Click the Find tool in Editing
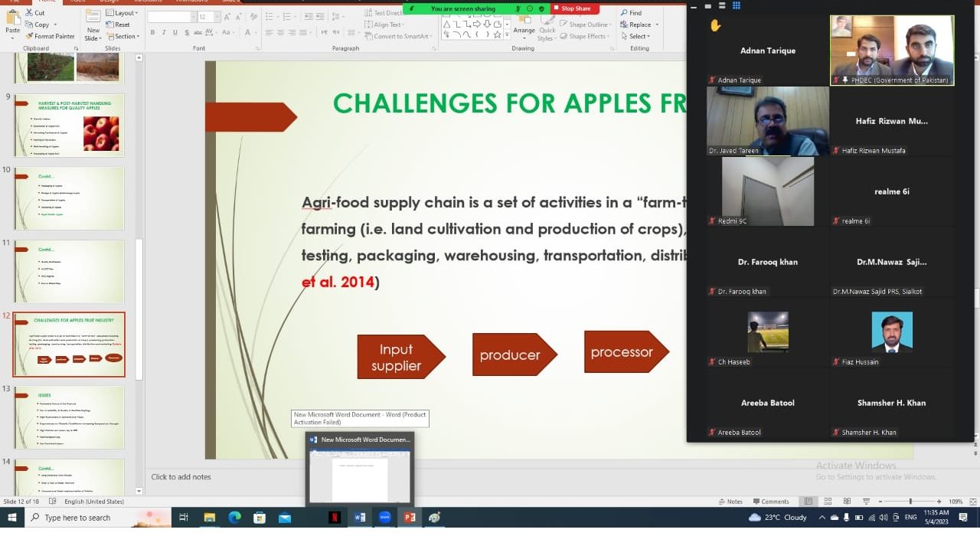The width and height of the screenshot is (980, 536). point(631,13)
